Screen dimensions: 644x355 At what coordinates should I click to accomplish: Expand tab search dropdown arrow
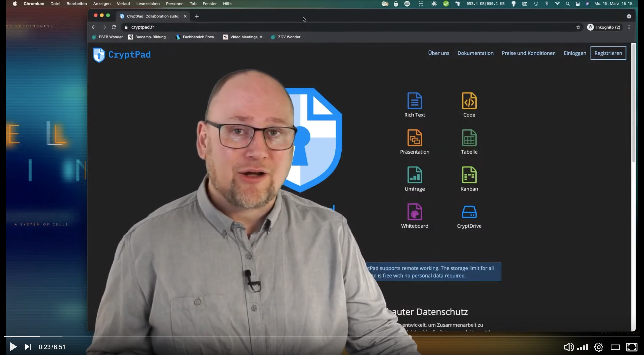pyautogui.click(x=629, y=17)
